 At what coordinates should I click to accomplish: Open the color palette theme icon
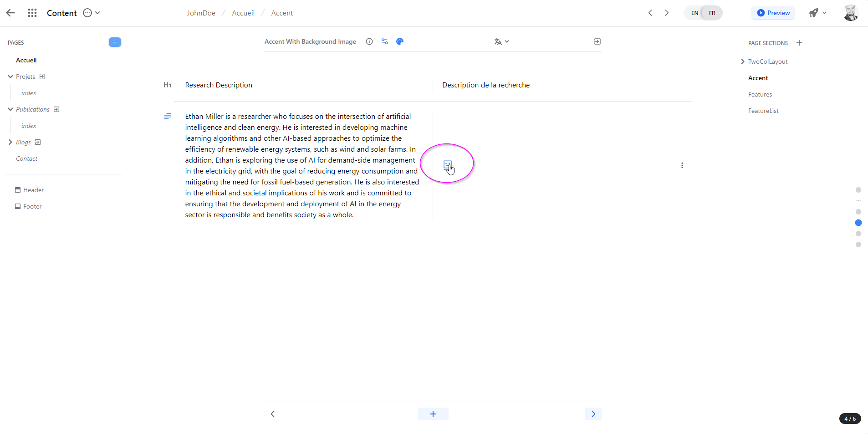[400, 41]
